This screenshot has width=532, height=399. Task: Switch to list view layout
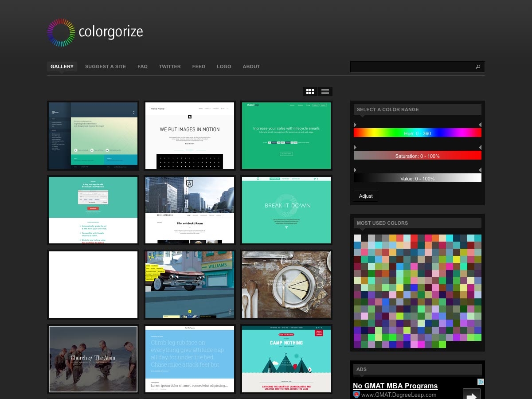[325, 91]
